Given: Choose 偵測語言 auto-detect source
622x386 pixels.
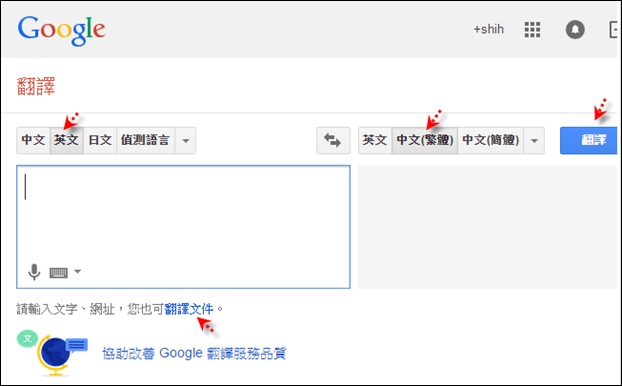Looking at the screenshot, I should [x=146, y=140].
